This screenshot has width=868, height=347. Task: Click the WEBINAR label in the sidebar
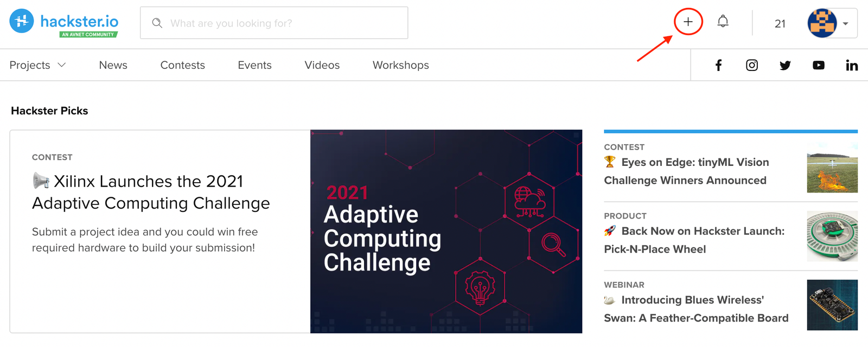[x=624, y=285]
